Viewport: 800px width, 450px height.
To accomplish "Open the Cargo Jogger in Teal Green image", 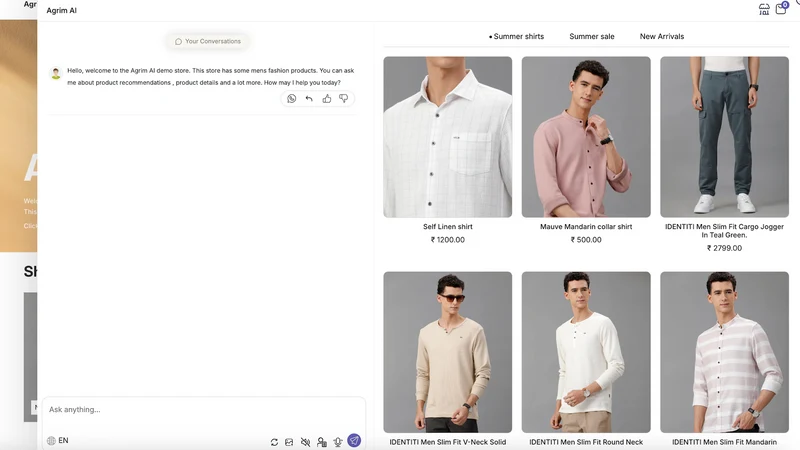I will pyautogui.click(x=724, y=137).
